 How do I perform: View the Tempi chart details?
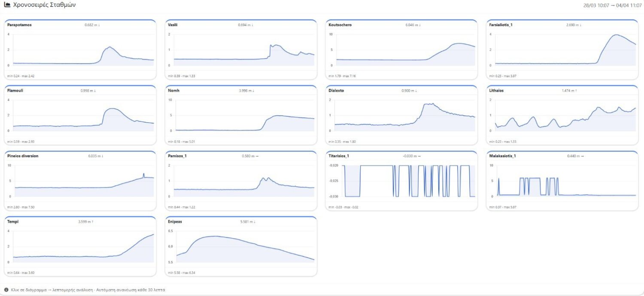[80, 247]
